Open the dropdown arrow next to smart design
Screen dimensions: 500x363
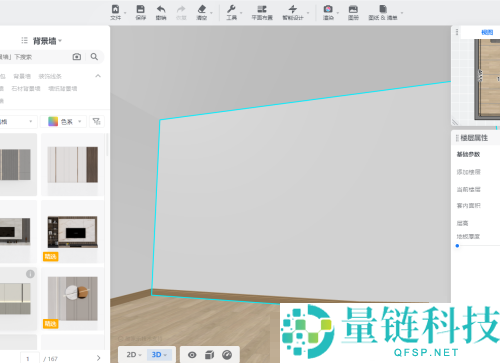pyautogui.click(x=308, y=13)
